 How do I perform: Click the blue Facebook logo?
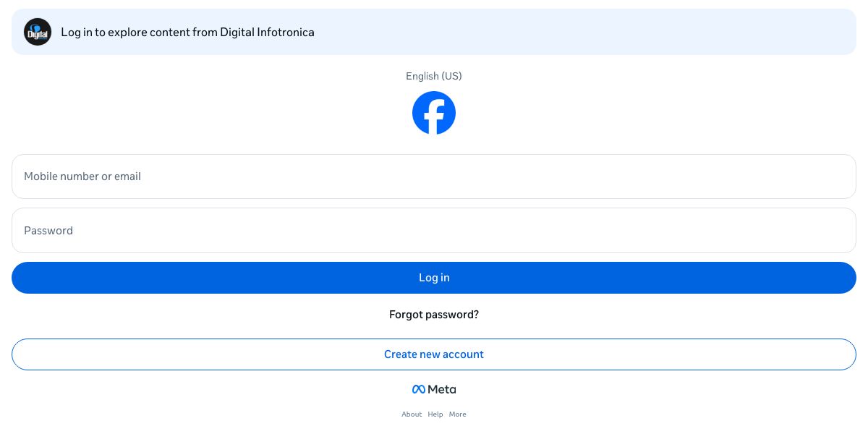[x=434, y=113]
